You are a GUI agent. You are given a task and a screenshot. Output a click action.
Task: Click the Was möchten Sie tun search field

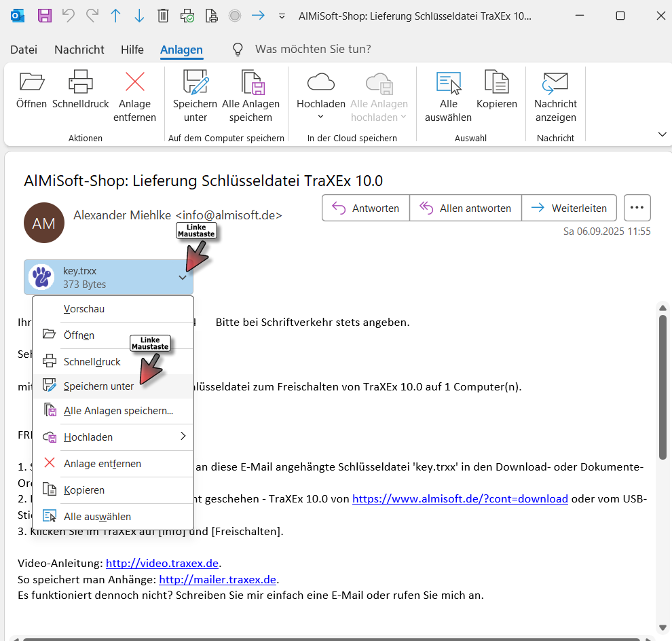tap(312, 50)
